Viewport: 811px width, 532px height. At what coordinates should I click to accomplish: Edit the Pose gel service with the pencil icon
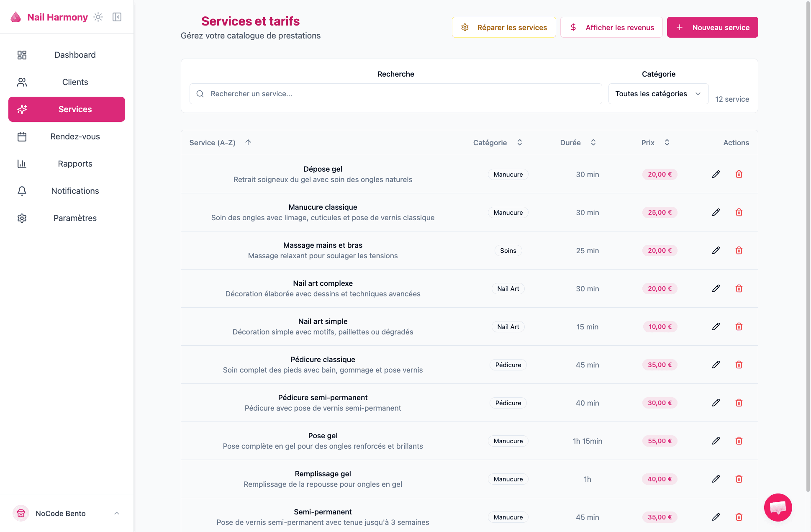coord(716,441)
